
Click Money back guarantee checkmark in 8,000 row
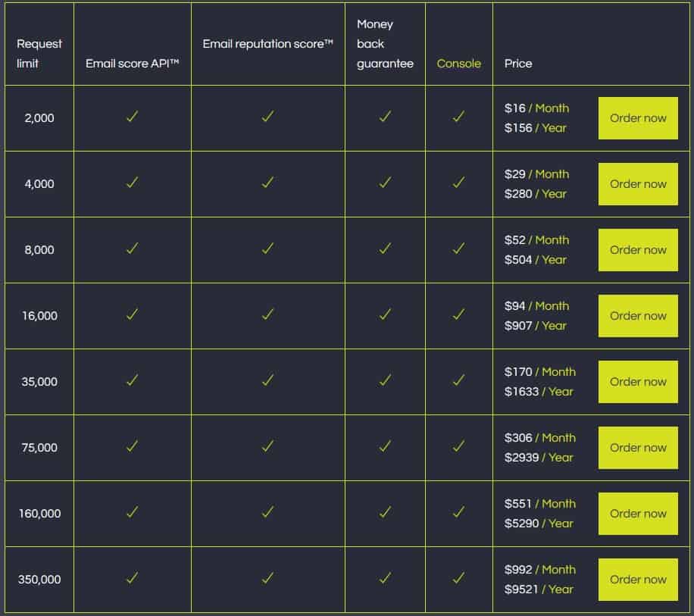385,249
